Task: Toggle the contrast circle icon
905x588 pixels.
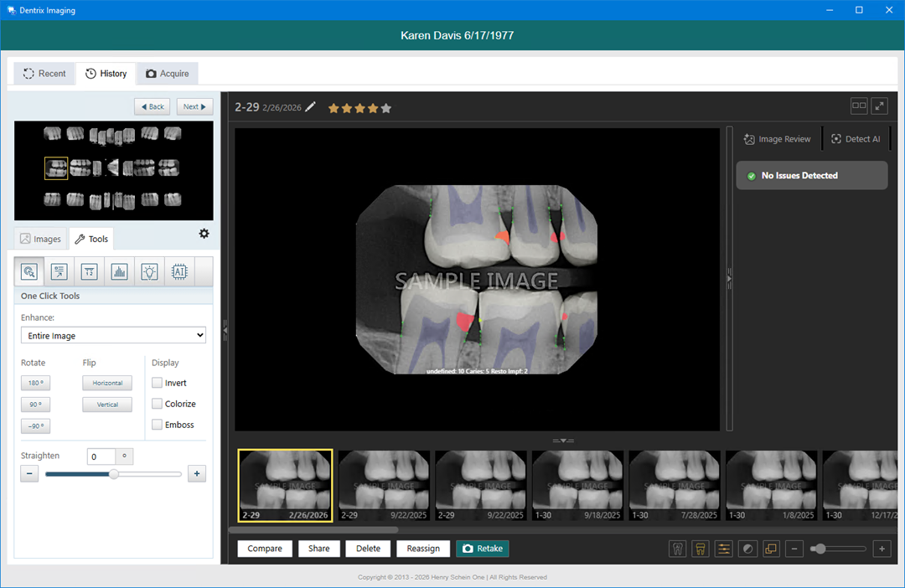Action: (x=747, y=549)
